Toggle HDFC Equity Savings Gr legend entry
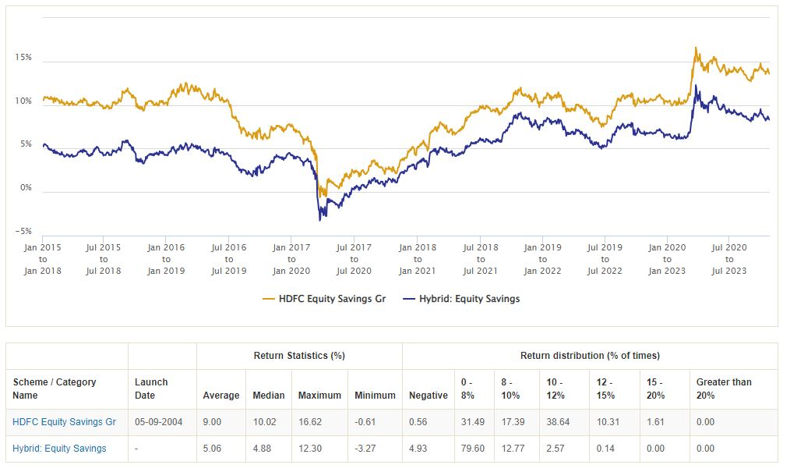The width and height of the screenshot is (785, 473). click(x=324, y=299)
